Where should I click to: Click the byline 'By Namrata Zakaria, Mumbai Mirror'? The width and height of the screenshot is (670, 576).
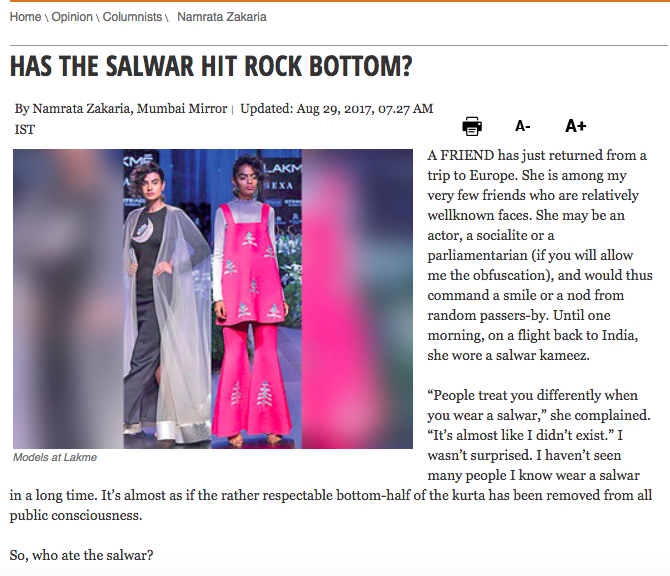click(121, 109)
